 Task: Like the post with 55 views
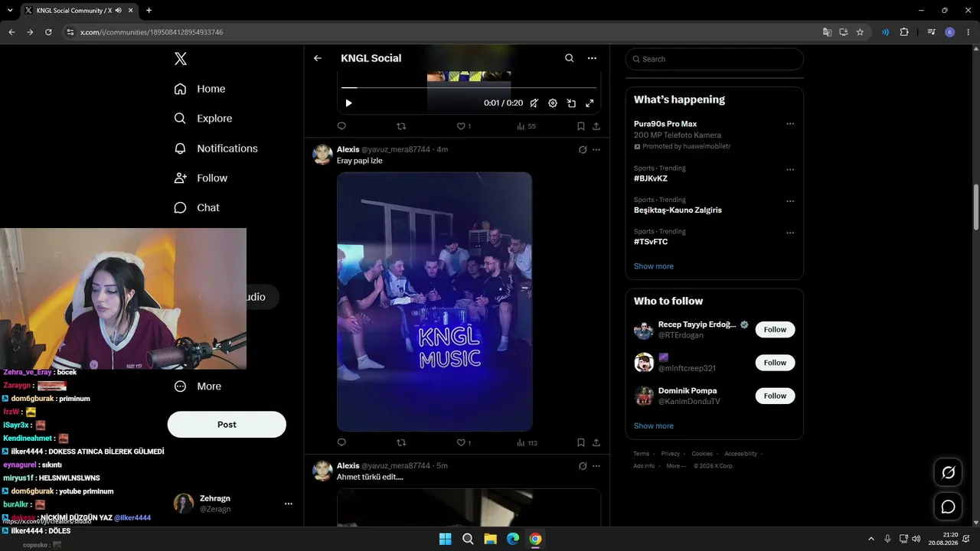tap(463, 126)
